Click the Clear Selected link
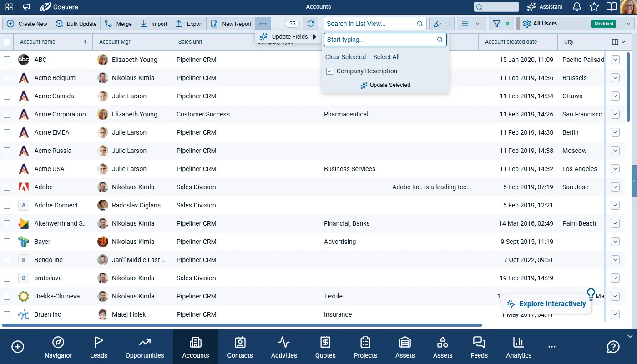The width and height of the screenshot is (637, 364). 345,57
